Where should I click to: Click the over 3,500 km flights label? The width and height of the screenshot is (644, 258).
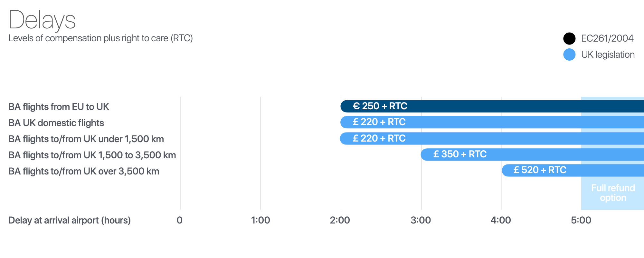coord(84,171)
